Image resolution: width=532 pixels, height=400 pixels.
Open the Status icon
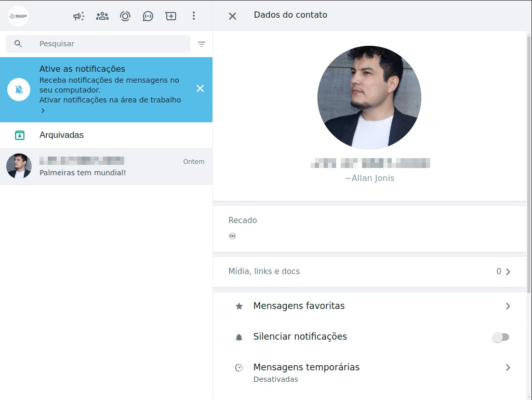(x=125, y=16)
